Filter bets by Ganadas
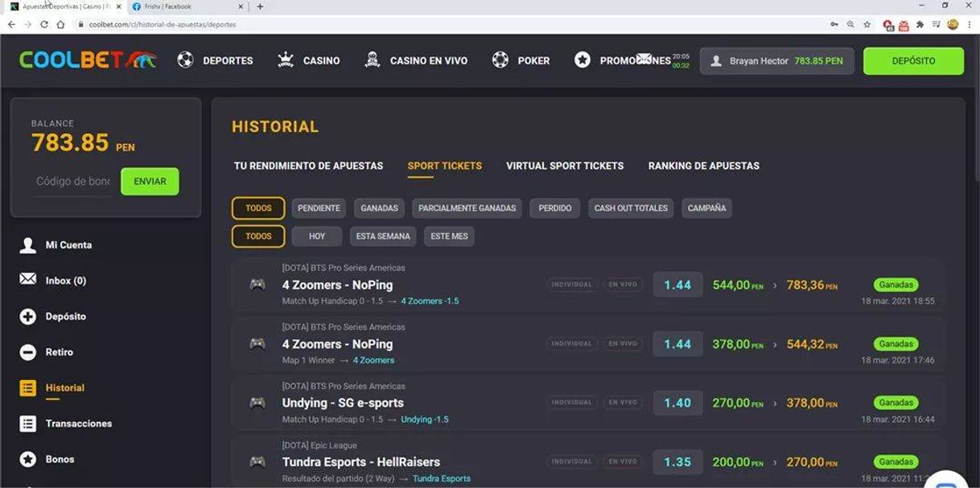This screenshot has height=488, width=980. tap(379, 208)
